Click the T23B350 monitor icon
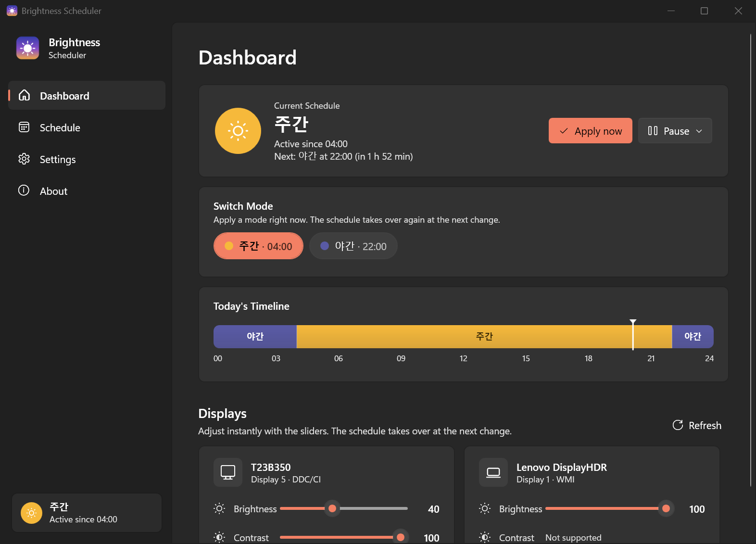 pyautogui.click(x=228, y=472)
